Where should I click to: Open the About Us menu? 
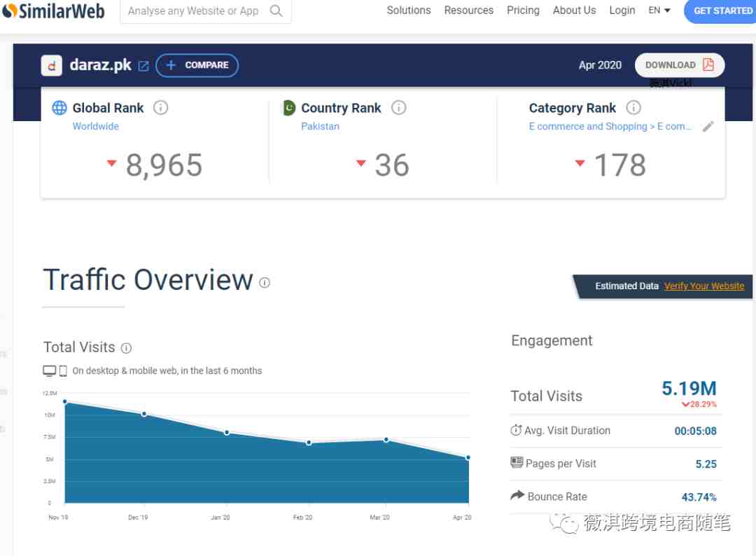574,10
